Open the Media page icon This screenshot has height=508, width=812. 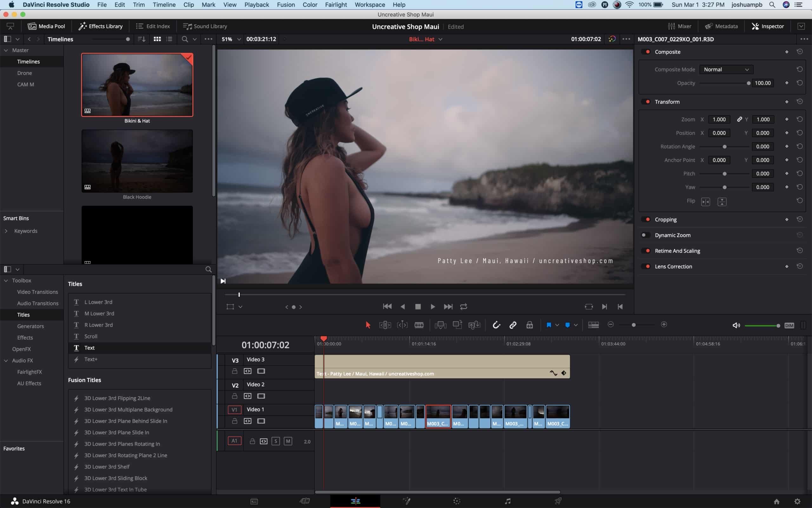coord(254,501)
